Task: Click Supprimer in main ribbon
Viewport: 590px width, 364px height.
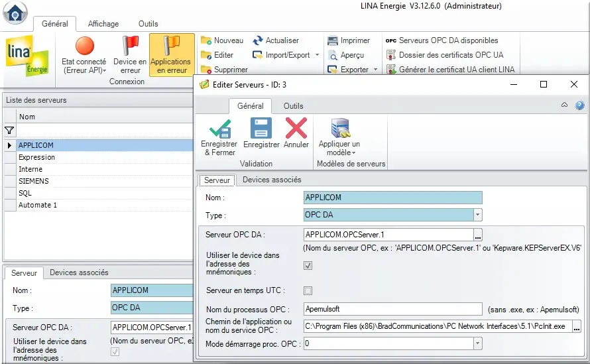Action: (x=224, y=70)
